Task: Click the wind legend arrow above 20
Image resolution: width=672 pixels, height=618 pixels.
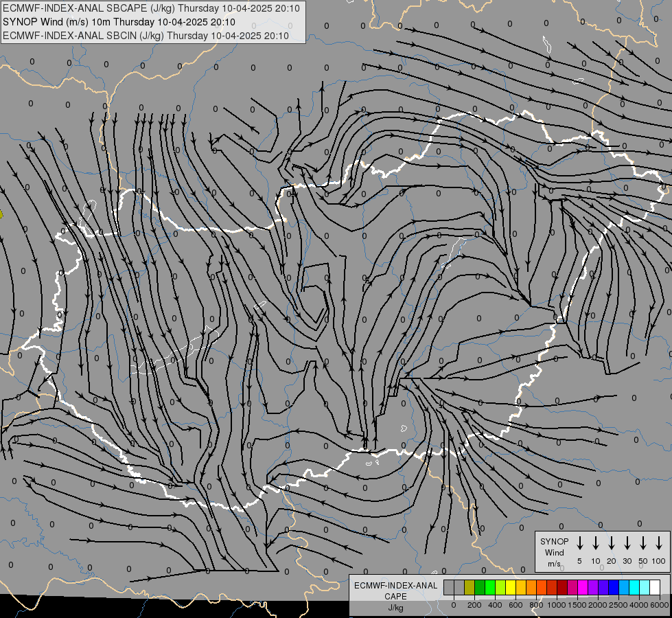Action: [x=612, y=543]
